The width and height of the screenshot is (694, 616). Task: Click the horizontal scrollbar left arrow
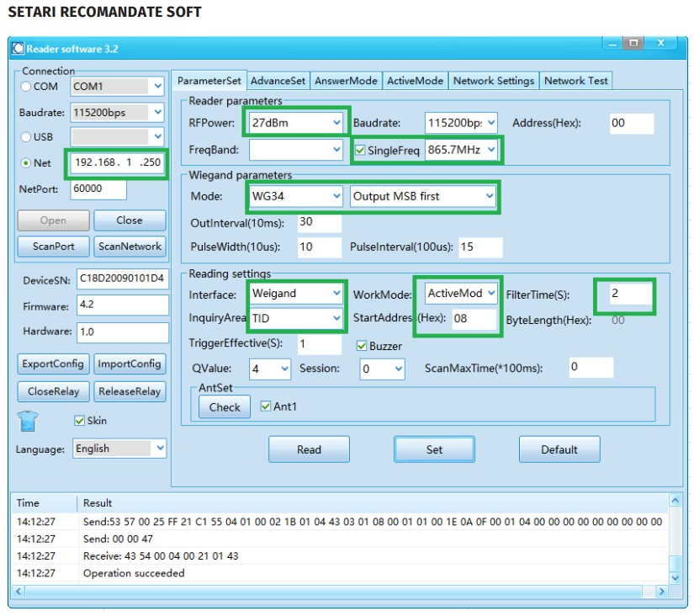(x=19, y=592)
